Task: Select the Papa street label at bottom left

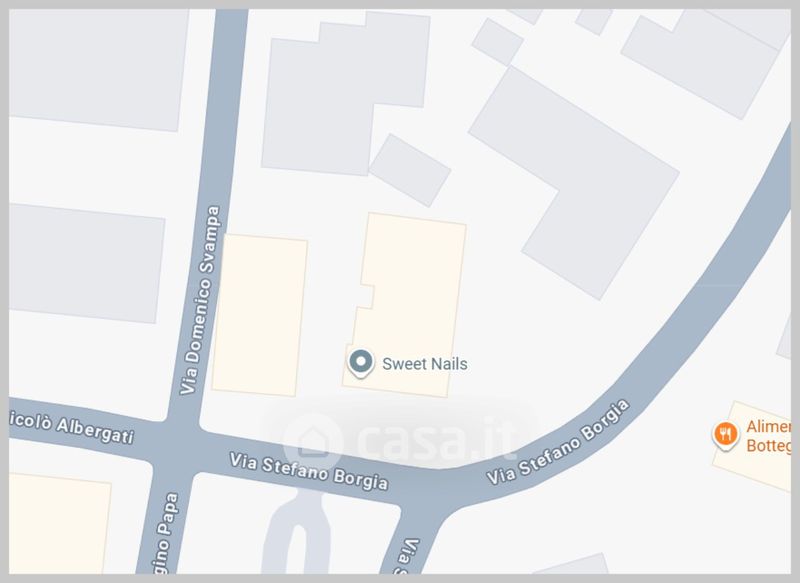Action: pos(166,532)
